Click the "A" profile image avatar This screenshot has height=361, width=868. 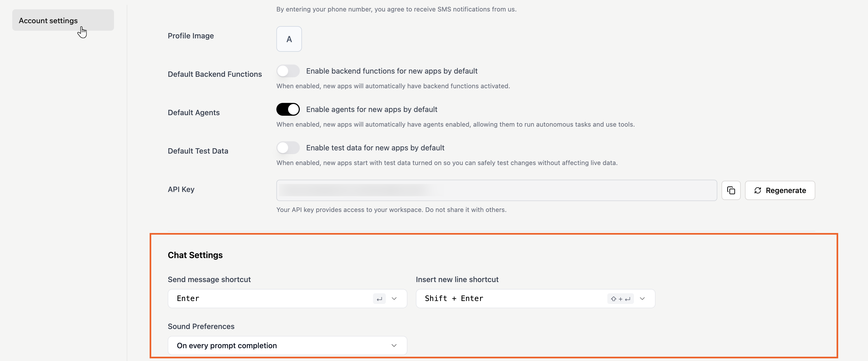[x=289, y=38]
